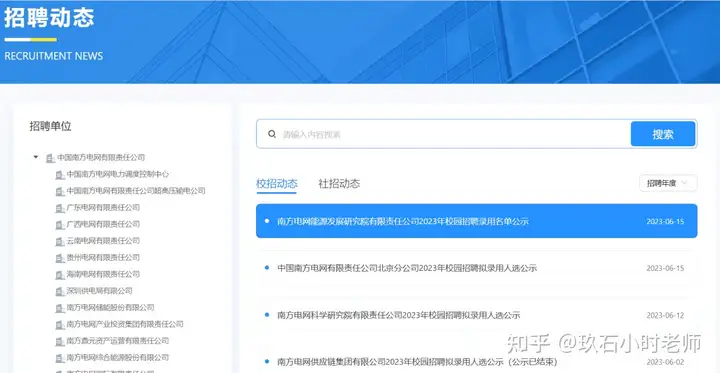Click building icon beside 广东电网有限责任公司
The width and height of the screenshot is (720, 373).
60,208
